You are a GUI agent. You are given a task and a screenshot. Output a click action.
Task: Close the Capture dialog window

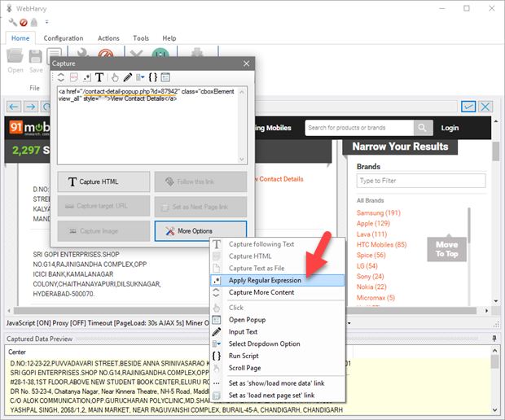pos(246,63)
